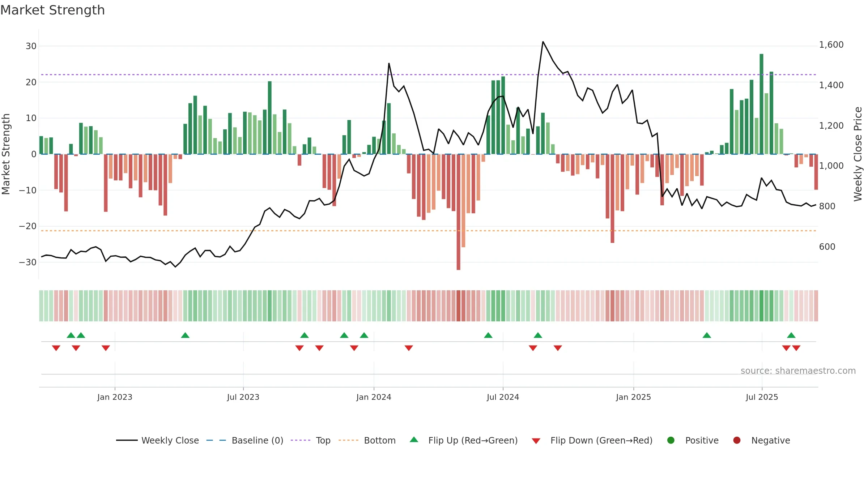Click the 600 tick on the right axis
The image size is (868, 488).
coord(827,247)
